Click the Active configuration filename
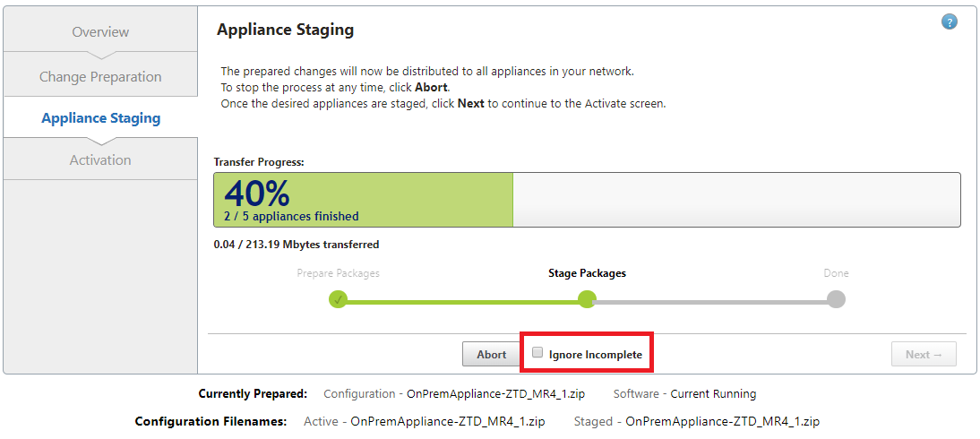The width and height of the screenshot is (980, 439). [448, 421]
